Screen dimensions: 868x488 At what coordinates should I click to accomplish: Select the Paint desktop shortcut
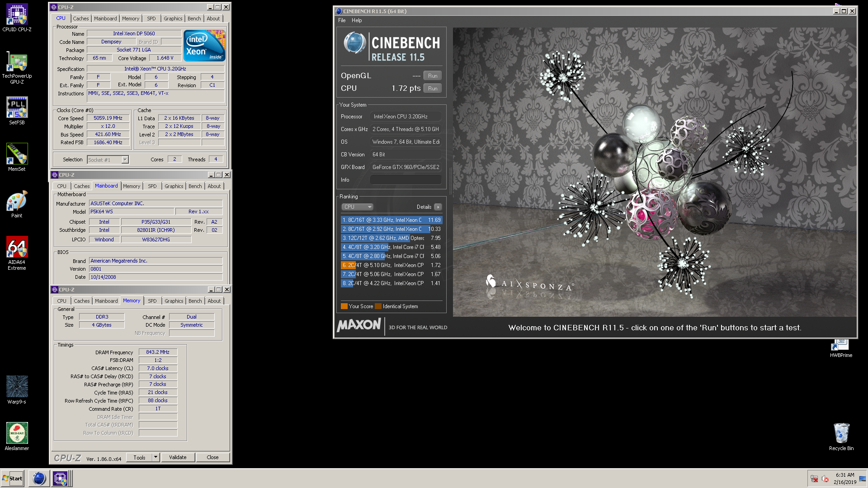(17, 204)
